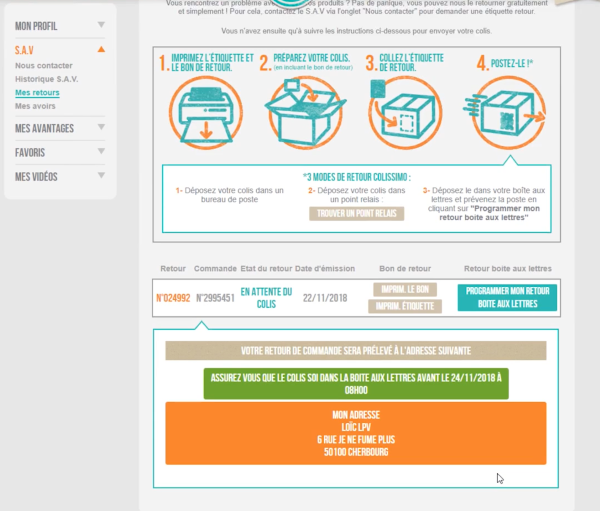Click the VOTRE RETOUR DE COMMANDE SERA PRÉLEVÉ banner
This screenshot has height=511, width=600.
(356, 351)
